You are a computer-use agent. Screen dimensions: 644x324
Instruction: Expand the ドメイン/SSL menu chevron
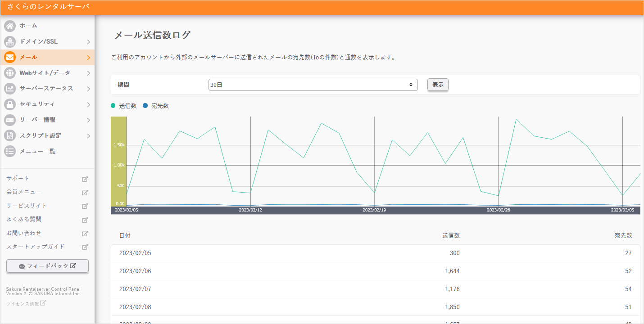click(x=89, y=41)
